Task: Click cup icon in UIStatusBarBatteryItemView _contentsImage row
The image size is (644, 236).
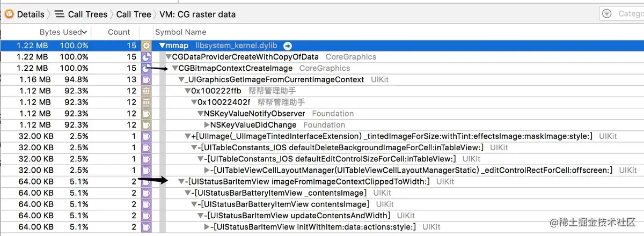Action: [146, 193]
